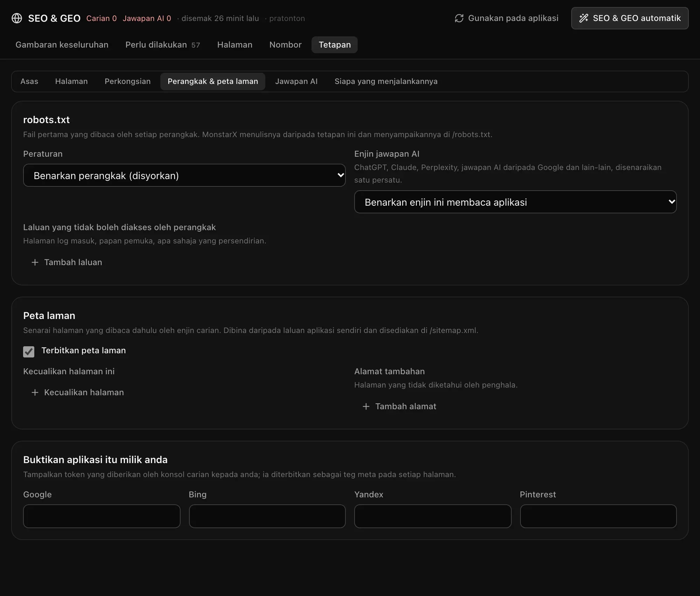
Task: Click the Google verification token field
Action: pyautogui.click(x=101, y=516)
